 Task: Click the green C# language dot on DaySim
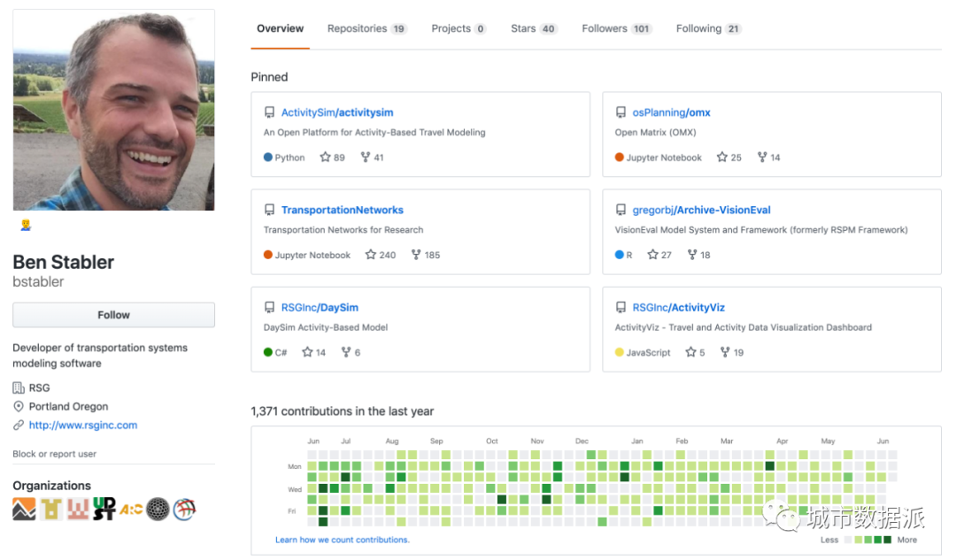click(x=267, y=351)
